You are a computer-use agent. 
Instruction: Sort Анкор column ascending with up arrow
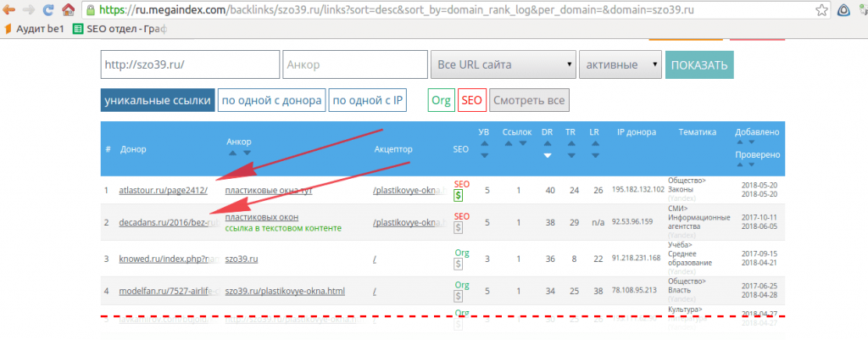point(232,153)
